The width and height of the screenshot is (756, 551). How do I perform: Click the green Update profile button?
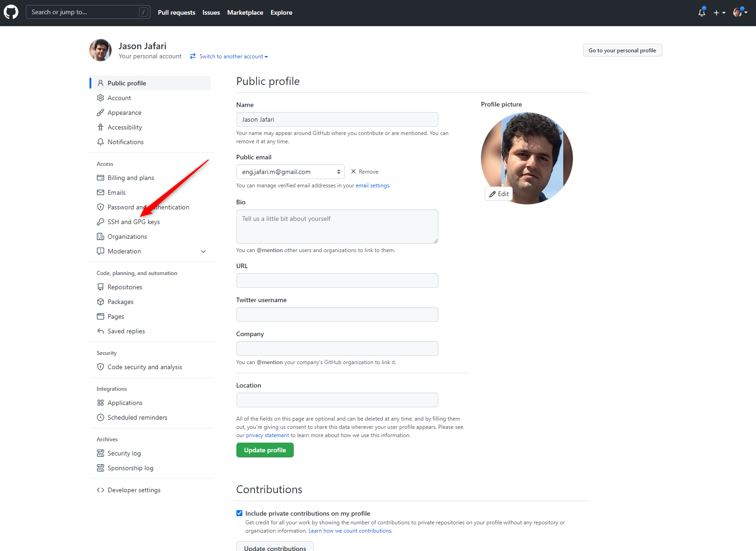[265, 450]
